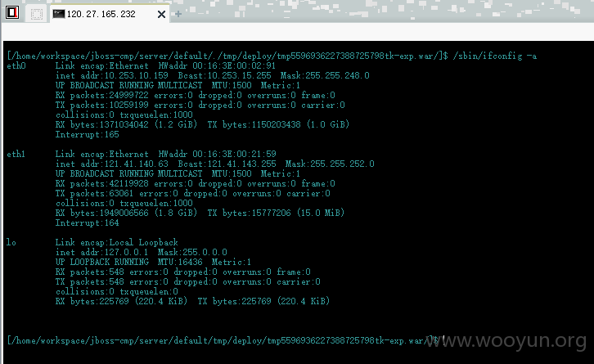Click TX bytes:225769 on lo
Screen dimensions: 594x364
pyautogui.click(x=234, y=301)
